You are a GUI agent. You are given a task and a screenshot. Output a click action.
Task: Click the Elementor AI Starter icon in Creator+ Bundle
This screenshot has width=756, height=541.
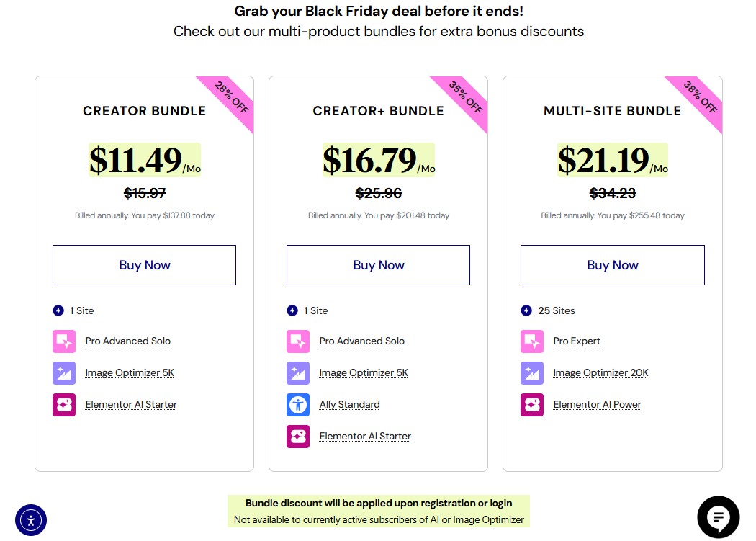[297, 436]
